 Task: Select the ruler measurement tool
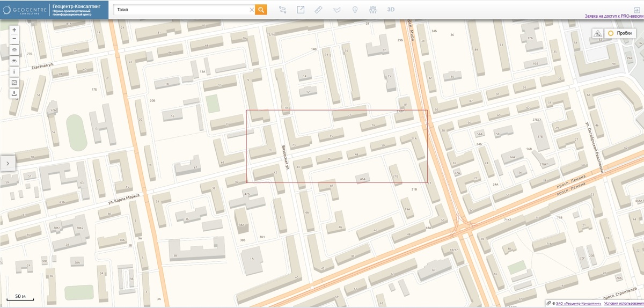(318, 10)
